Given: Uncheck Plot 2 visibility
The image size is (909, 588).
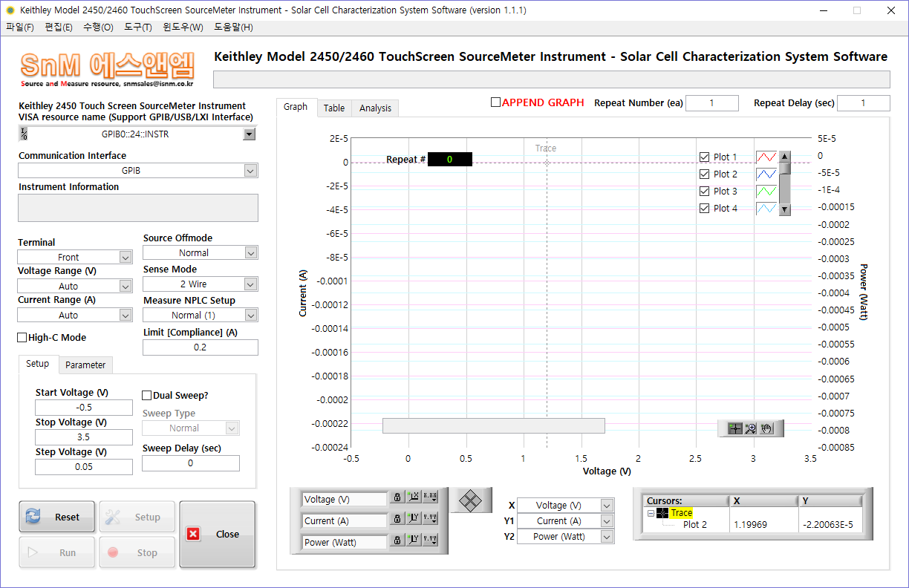Looking at the screenshot, I should 705,174.
